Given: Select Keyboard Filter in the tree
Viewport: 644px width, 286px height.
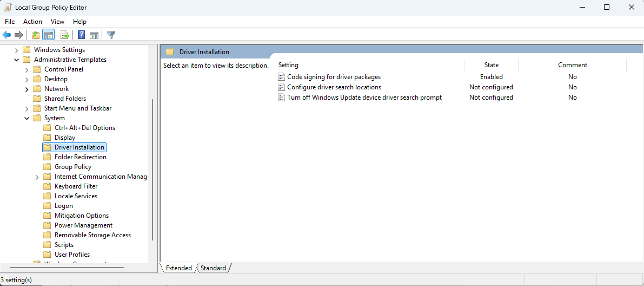Looking at the screenshot, I should pyautogui.click(x=76, y=186).
